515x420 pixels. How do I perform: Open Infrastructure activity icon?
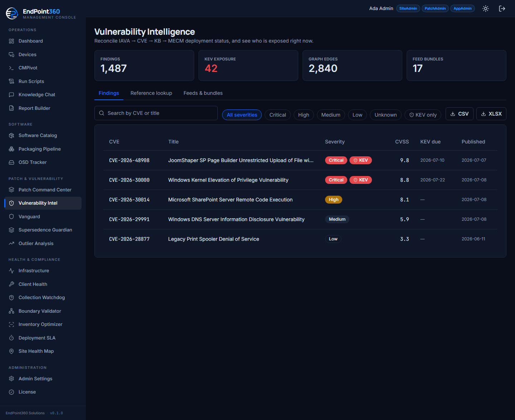pos(11,271)
